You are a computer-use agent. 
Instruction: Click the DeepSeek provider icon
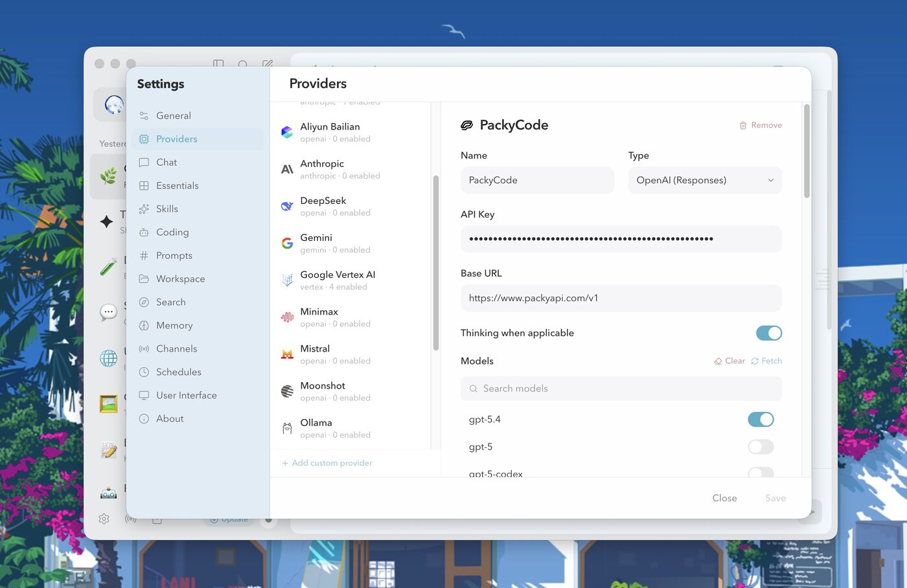[x=286, y=206]
